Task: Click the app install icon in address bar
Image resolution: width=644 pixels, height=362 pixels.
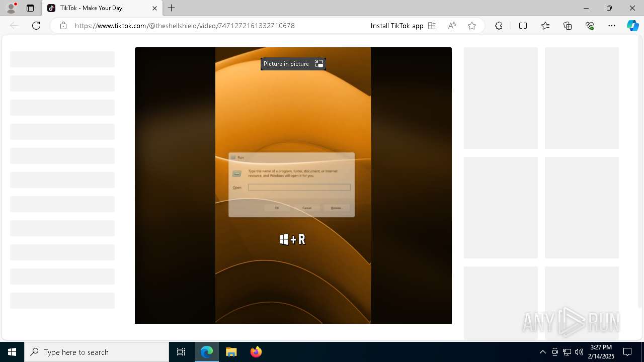Action: pyautogui.click(x=432, y=26)
